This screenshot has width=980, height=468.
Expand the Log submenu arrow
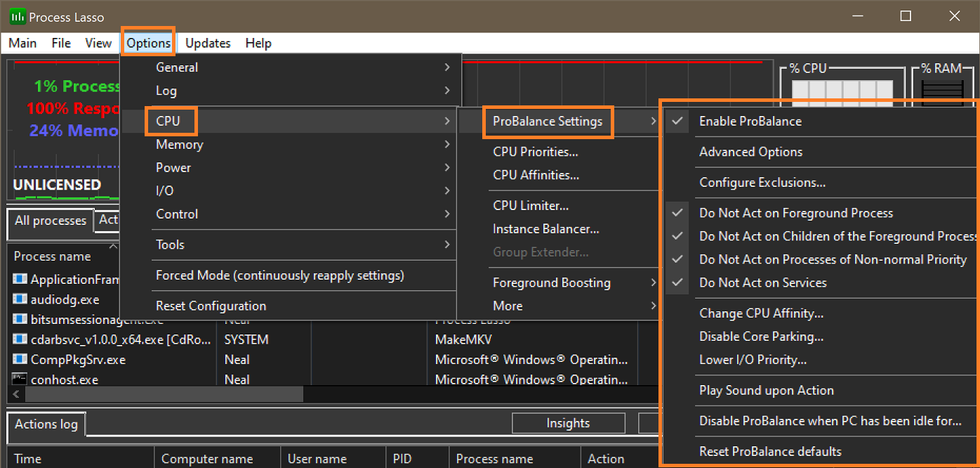click(x=447, y=91)
